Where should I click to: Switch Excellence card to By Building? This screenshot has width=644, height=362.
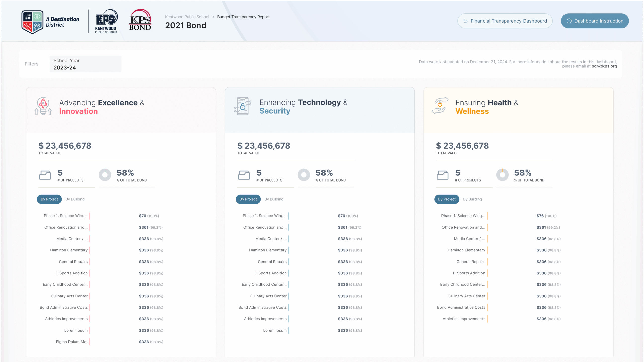tap(75, 199)
